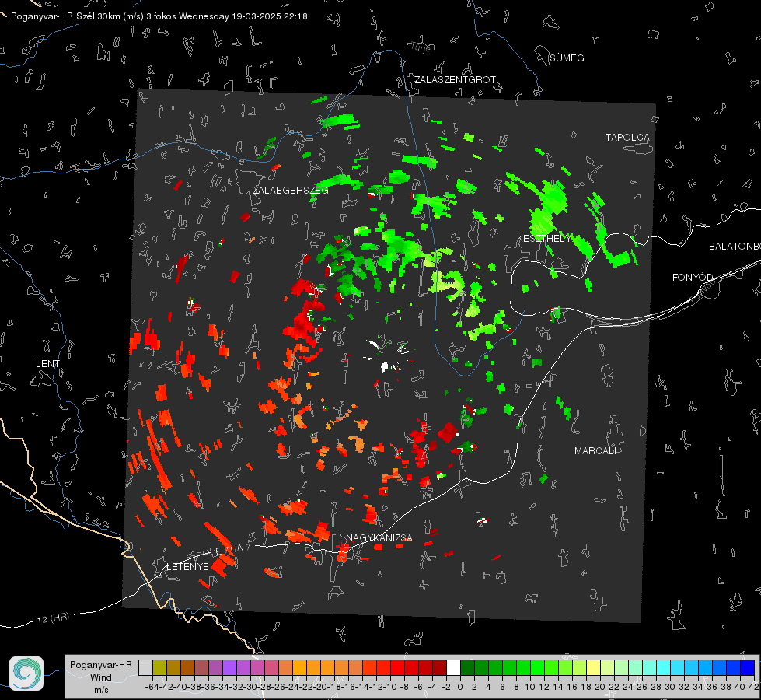Click the swirl logo icon beside the legend
This screenshot has height=700, width=761.
[26, 674]
